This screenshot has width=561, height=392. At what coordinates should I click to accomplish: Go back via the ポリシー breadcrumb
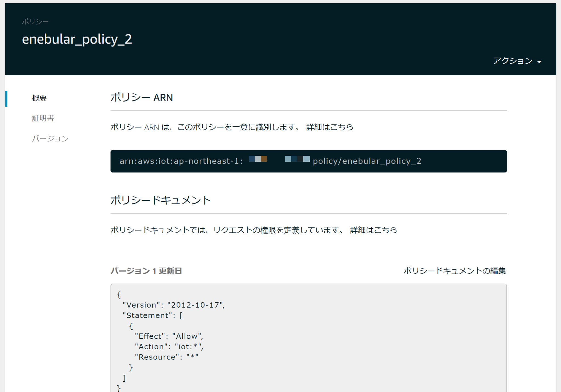[x=35, y=22]
